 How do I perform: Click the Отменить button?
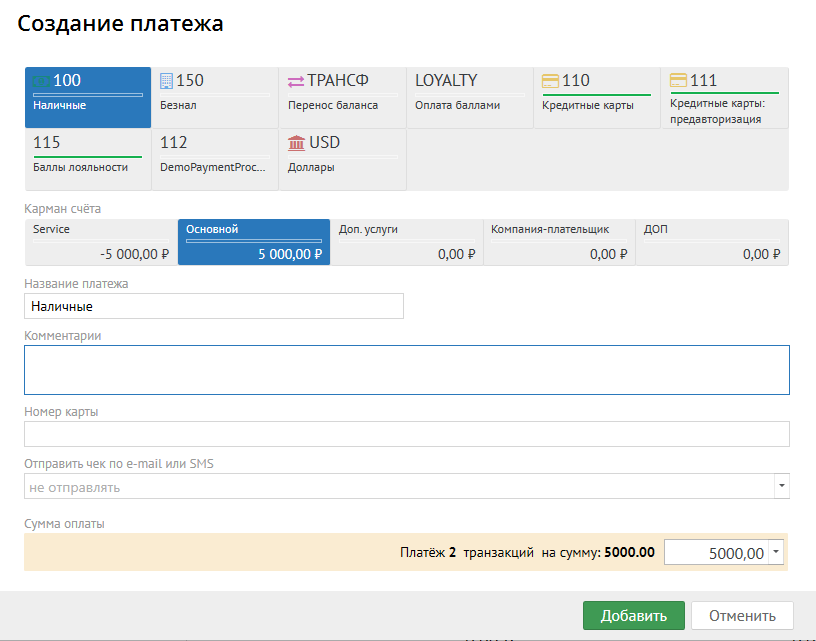click(741, 616)
